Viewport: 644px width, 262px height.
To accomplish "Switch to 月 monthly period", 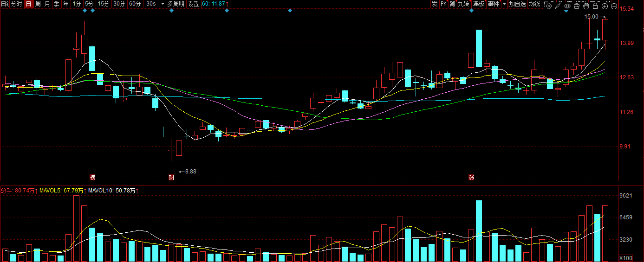I will [47, 4].
